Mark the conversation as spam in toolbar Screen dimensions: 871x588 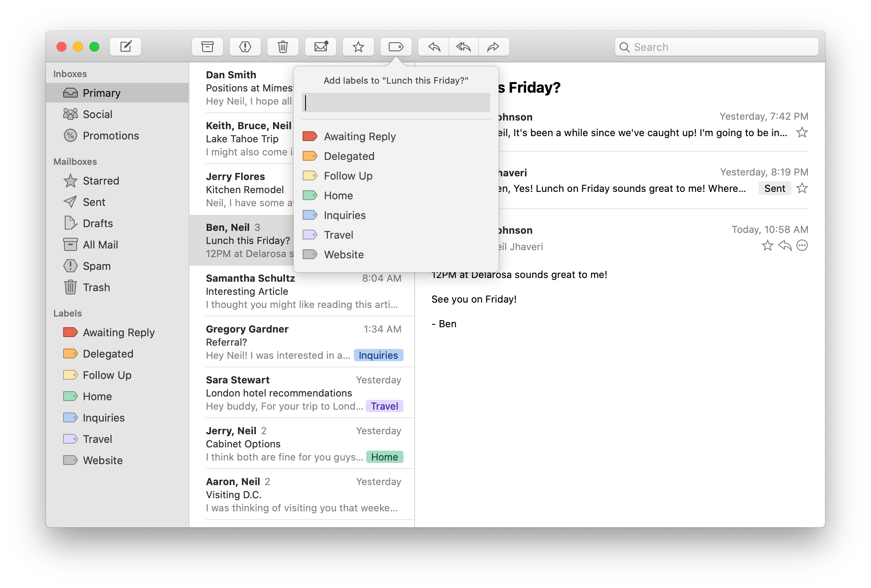(x=245, y=47)
